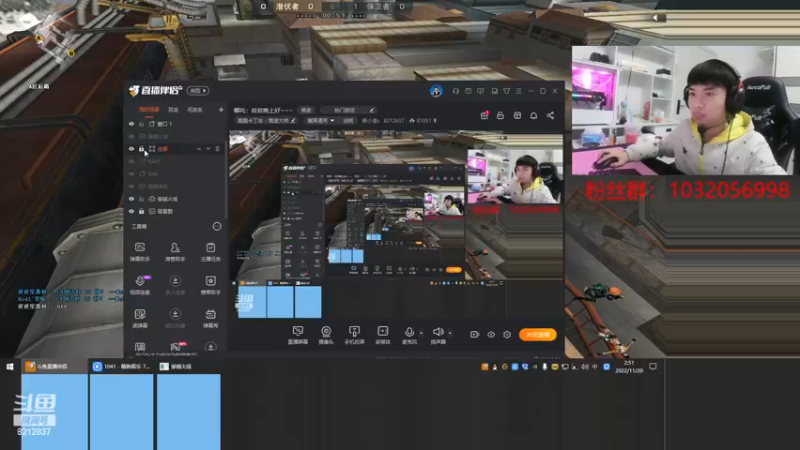800x450 pixels.
Task: Open the mode switch dropdown beside logo
Action: [198, 91]
